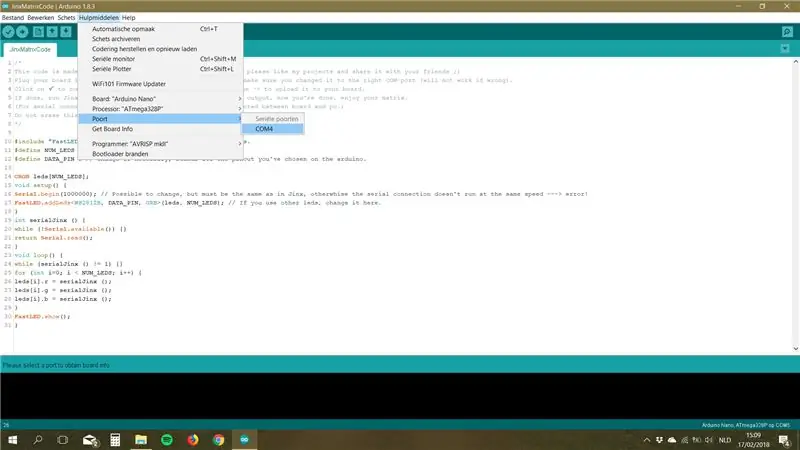Image resolution: width=800 pixels, height=450 pixels.
Task: Click the CRGB leds[NUM_LEDS] line
Action: point(52,177)
